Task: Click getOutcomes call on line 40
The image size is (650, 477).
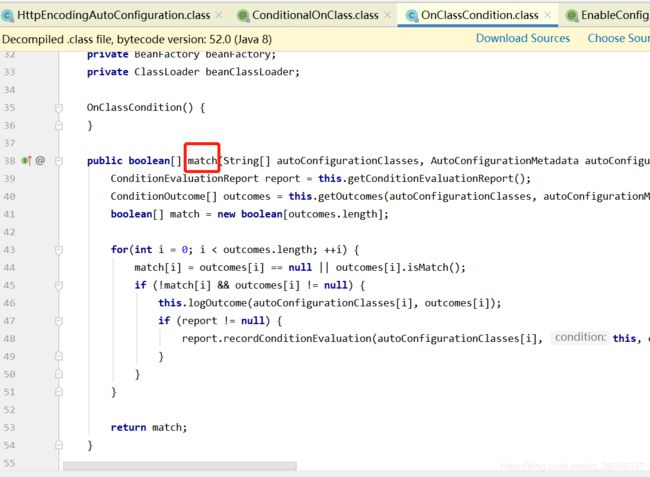Action: 349,196
